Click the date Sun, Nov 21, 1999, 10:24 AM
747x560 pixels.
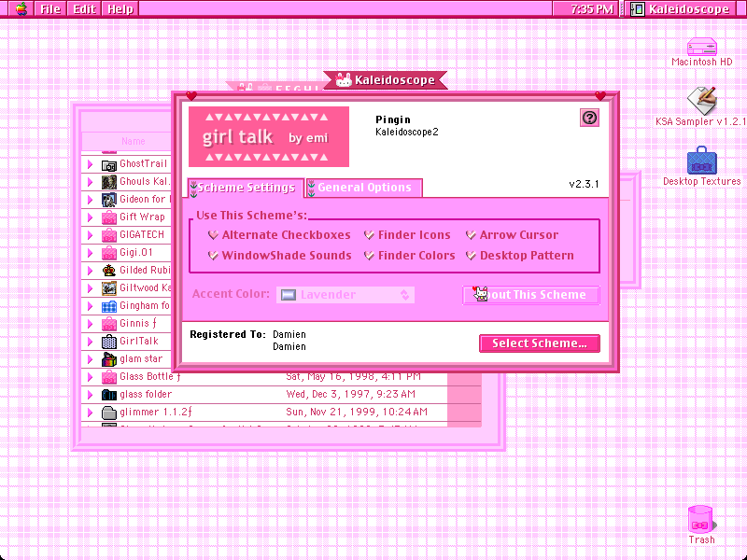[x=357, y=412]
